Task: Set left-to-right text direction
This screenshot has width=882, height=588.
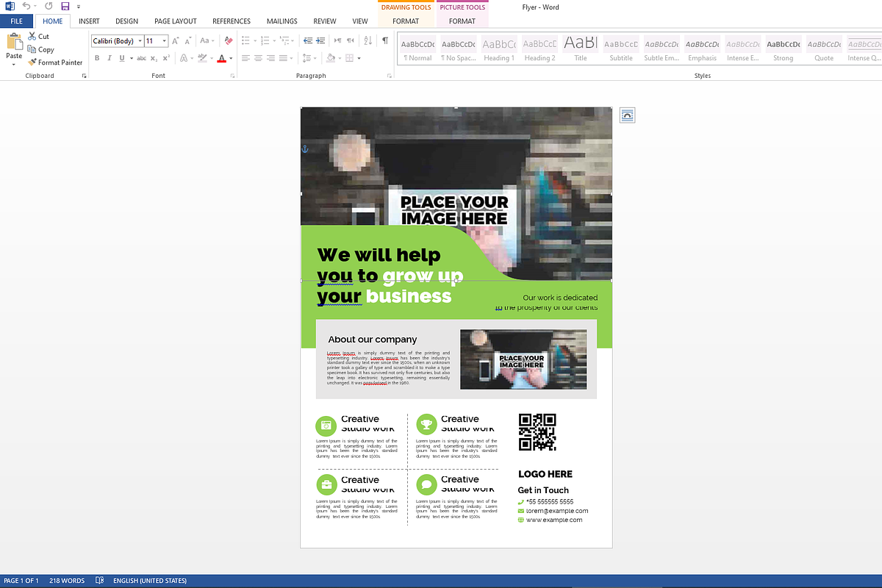Action: [338, 41]
